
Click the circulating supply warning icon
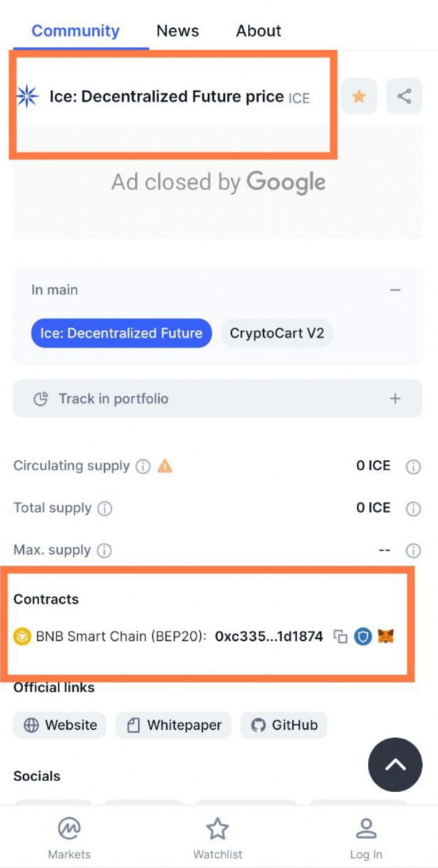coord(165,466)
